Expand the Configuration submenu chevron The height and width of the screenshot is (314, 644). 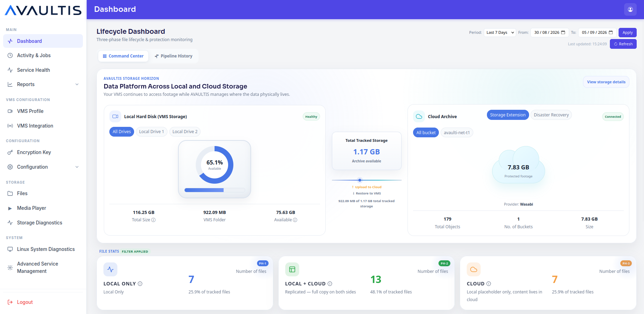coord(77,167)
